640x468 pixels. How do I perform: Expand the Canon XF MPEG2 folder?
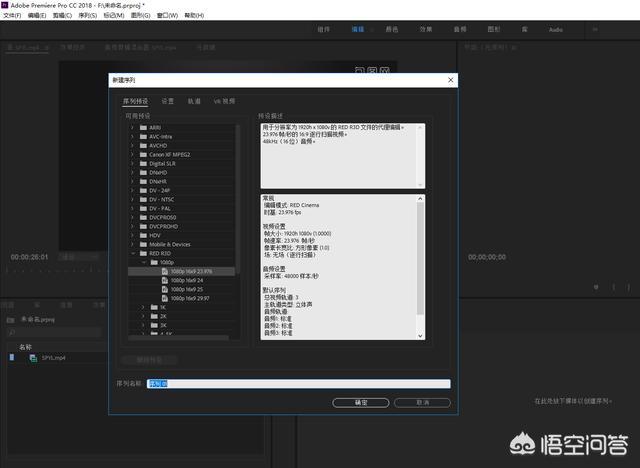(132, 155)
